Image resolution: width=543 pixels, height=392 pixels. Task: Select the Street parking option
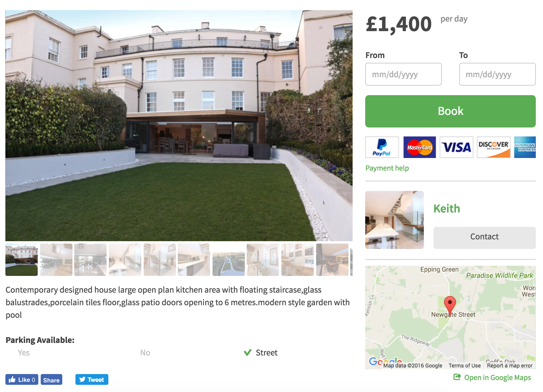point(261,353)
